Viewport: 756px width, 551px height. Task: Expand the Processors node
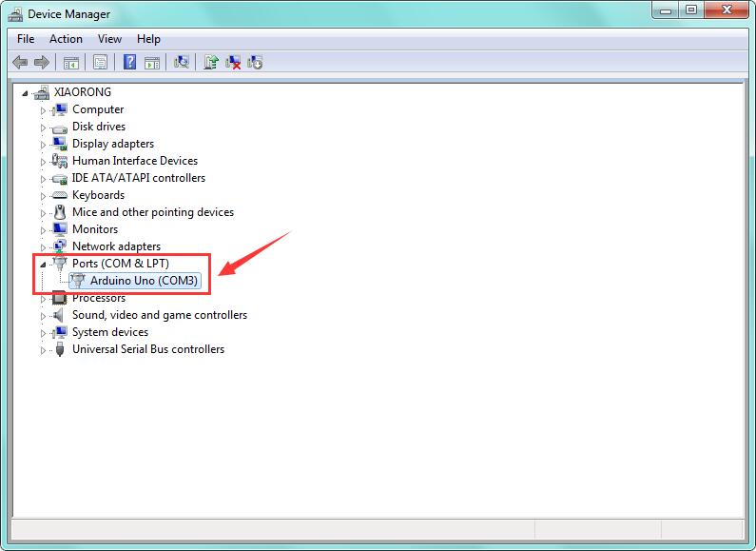click(x=43, y=299)
